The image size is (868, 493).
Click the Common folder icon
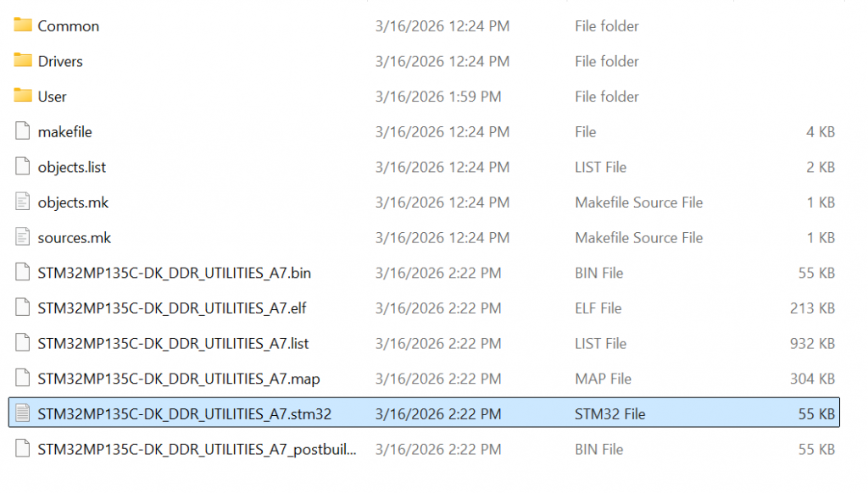(x=23, y=25)
